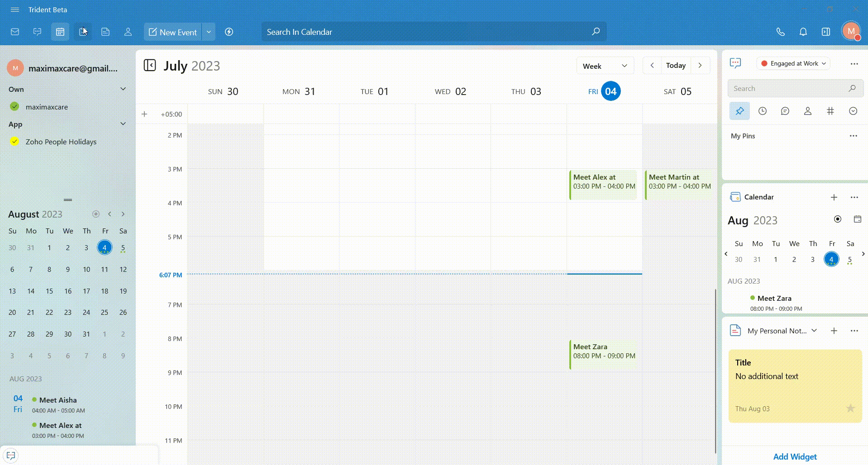The width and height of the screenshot is (868, 465).
Task: Open notifications bell icon
Action: (803, 32)
